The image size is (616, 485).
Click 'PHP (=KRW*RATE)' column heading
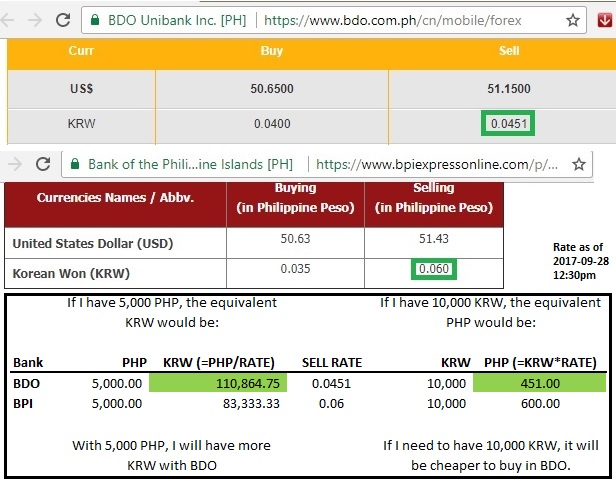click(540, 362)
